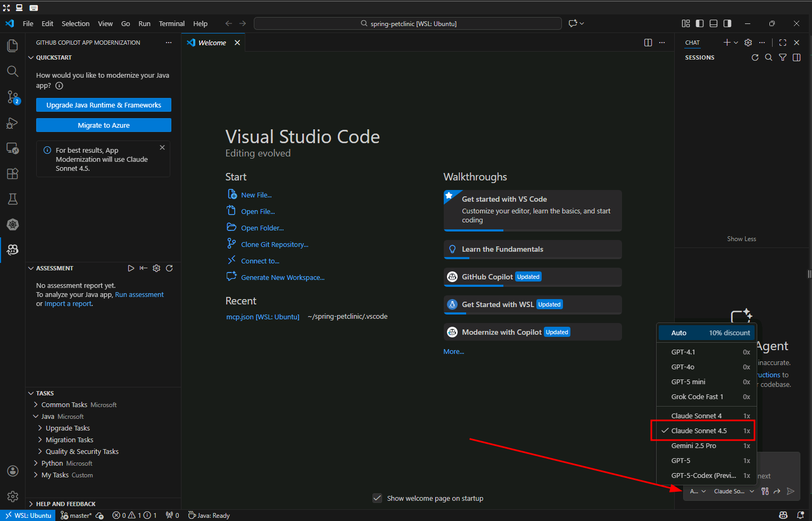
Task: Open notifications bell in status bar
Action: click(x=800, y=515)
